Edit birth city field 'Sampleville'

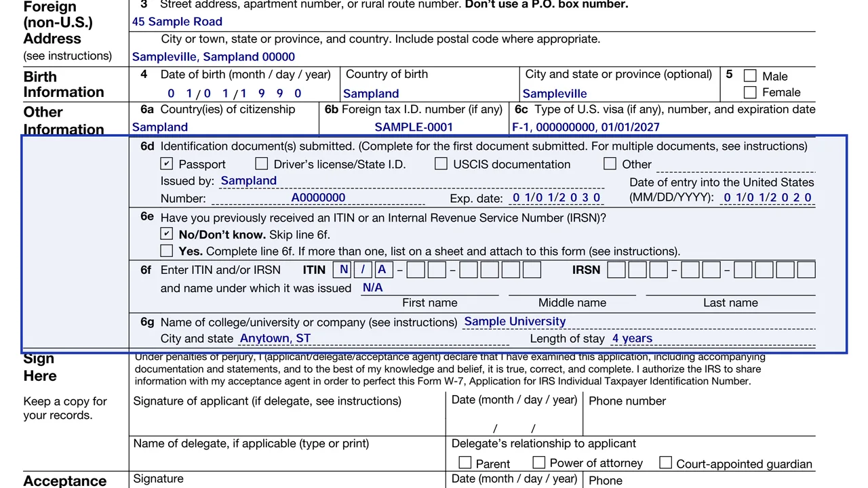pos(620,94)
